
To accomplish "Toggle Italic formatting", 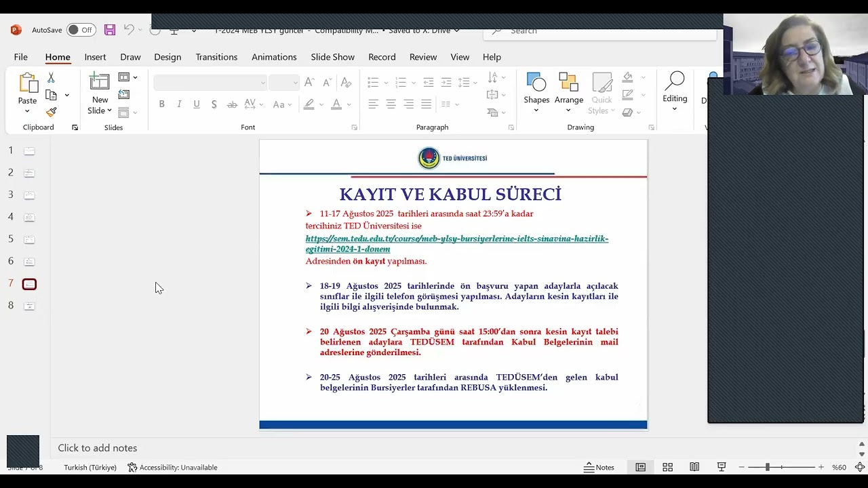I will 179,104.
